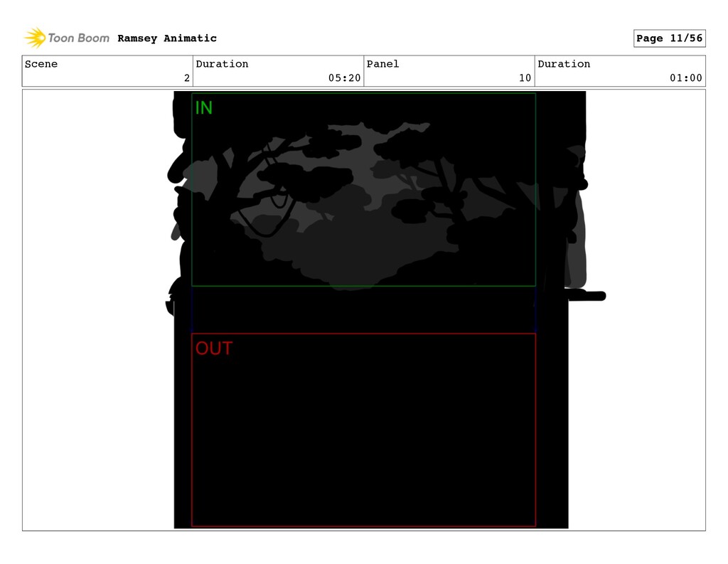Click the Toon Boom logo icon
This screenshot has width=728, height=564.
point(36,38)
